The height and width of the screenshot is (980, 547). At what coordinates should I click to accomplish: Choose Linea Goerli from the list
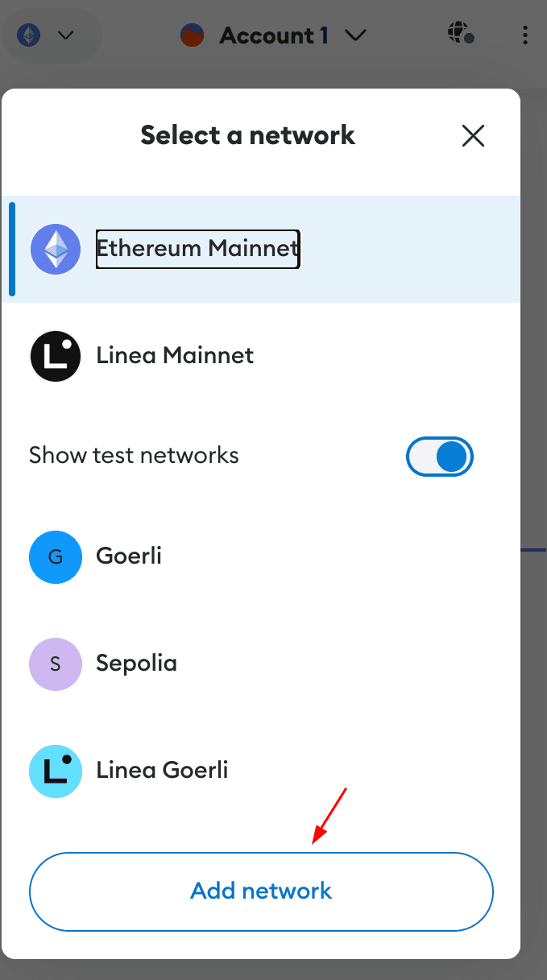162,771
